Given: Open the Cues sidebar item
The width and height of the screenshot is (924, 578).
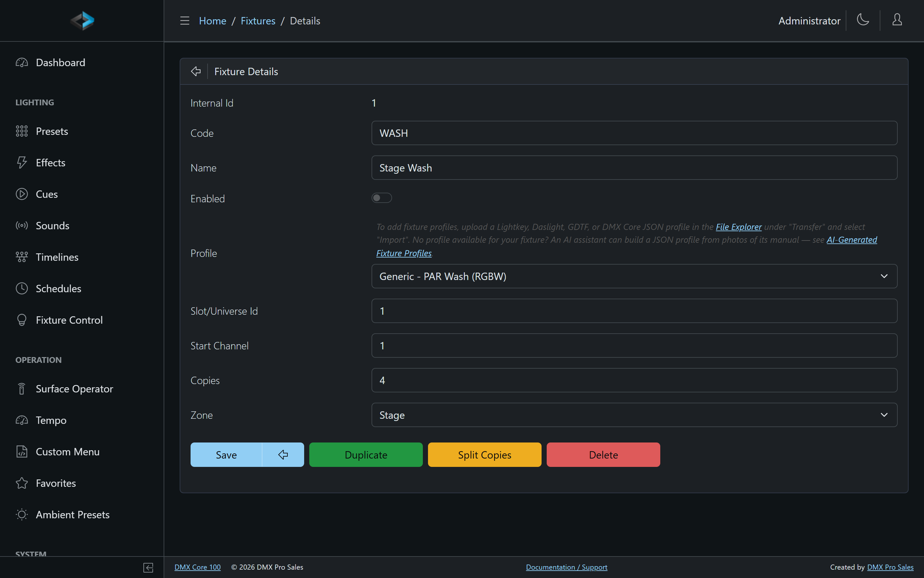Looking at the screenshot, I should pos(82,194).
